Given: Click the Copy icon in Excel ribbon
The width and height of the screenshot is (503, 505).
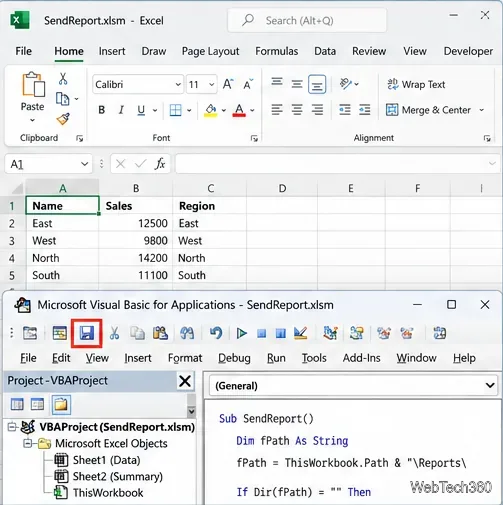Looking at the screenshot, I should click(x=62, y=99).
